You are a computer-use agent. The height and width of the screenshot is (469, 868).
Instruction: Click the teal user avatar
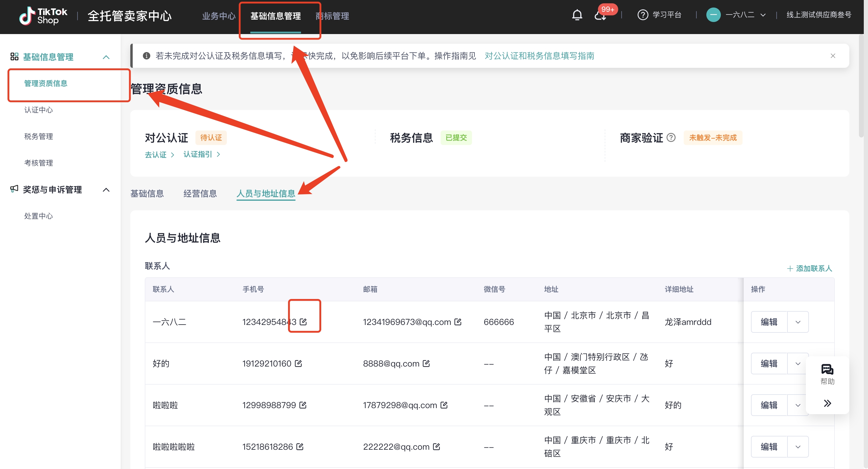coord(713,15)
